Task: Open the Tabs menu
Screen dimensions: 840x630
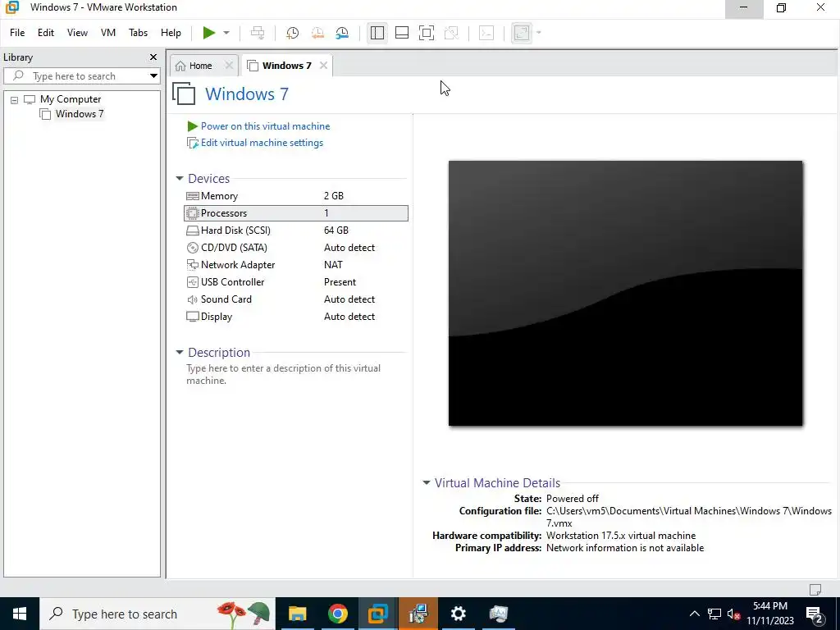Action: [138, 33]
